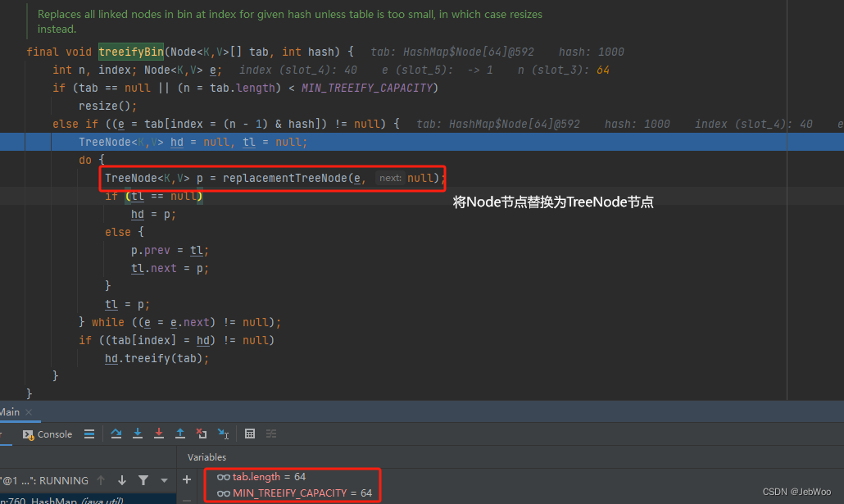This screenshot has height=504, width=844.
Task: Switch to the Main tab
Action: coord(8,411)
